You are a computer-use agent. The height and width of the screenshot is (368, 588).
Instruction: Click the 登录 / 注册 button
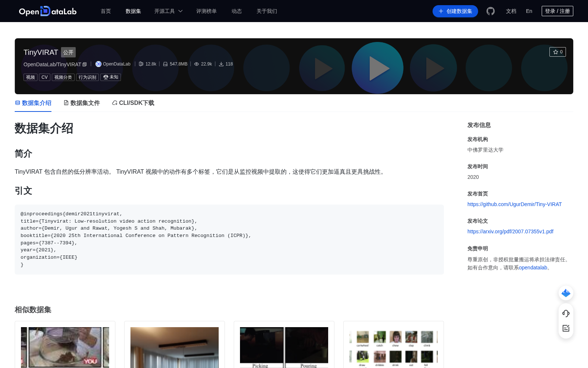click(557, 11)
